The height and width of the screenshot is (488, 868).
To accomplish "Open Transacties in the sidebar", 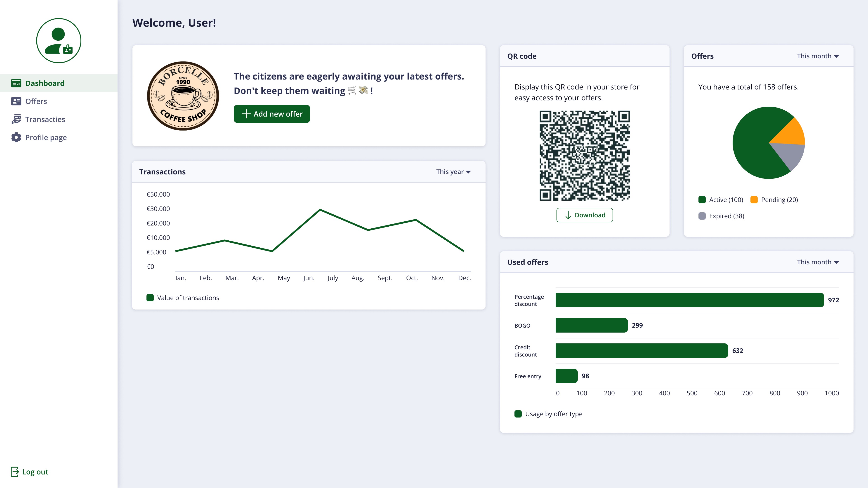I will 45,119.
